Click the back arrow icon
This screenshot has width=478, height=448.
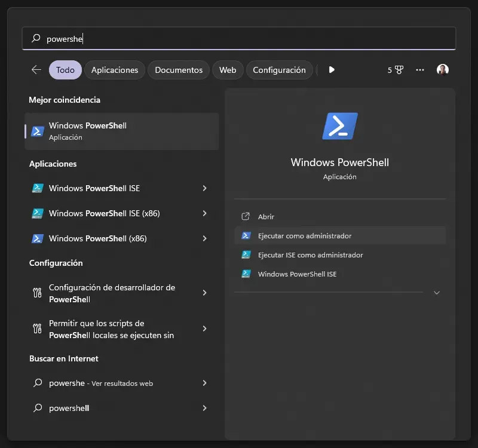click(x=36, y=70)
